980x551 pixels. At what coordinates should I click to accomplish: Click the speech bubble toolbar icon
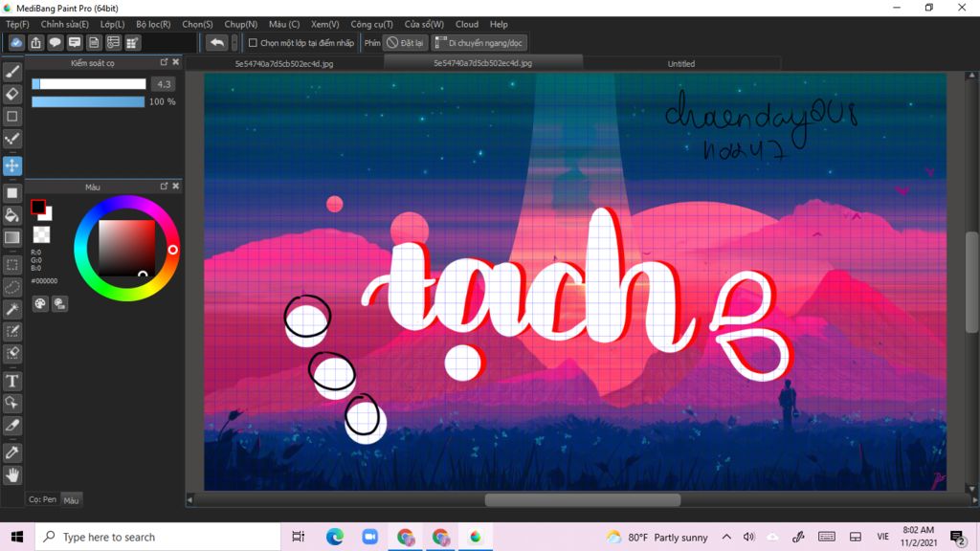click(x=55, y=42)
